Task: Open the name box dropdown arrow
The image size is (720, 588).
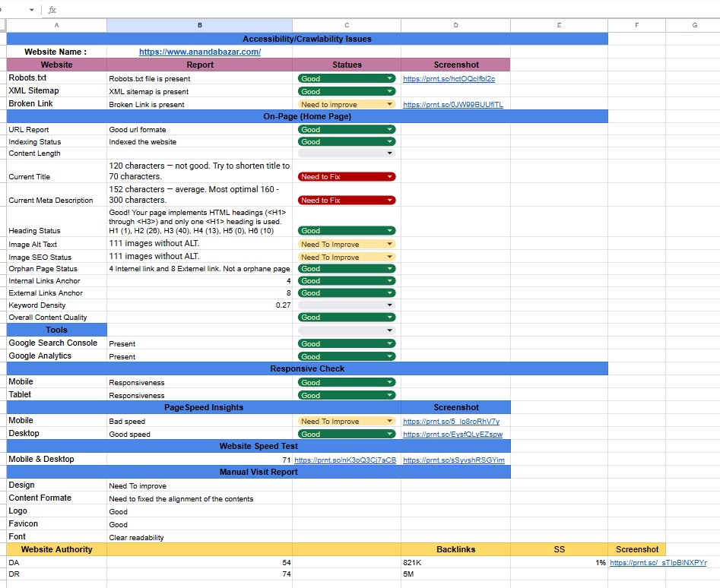Action: (x=31, y=10)
